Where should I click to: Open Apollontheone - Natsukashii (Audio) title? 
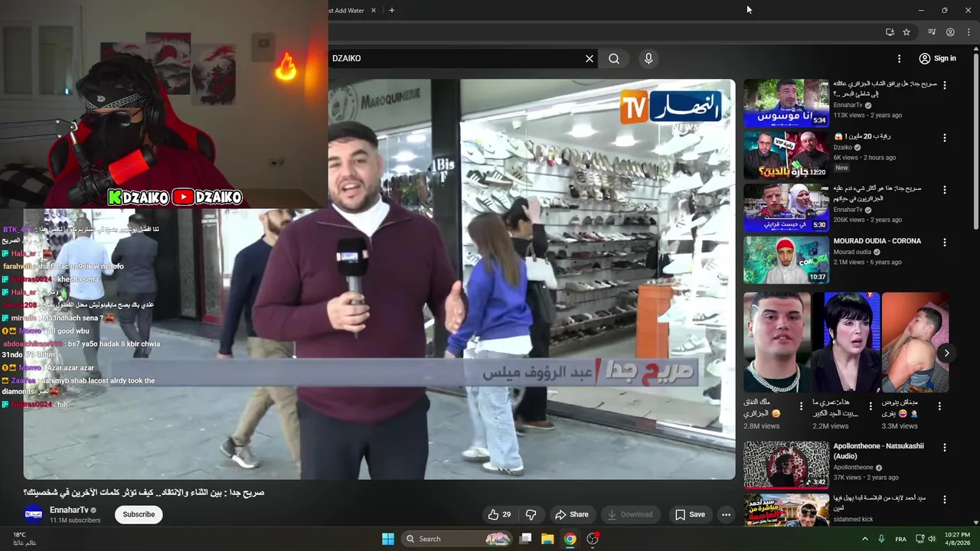click(879, 451)
